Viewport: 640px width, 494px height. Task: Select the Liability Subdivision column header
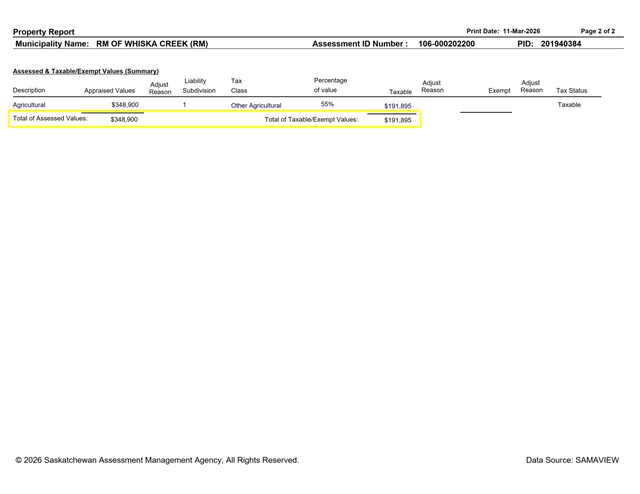(198, 86)
